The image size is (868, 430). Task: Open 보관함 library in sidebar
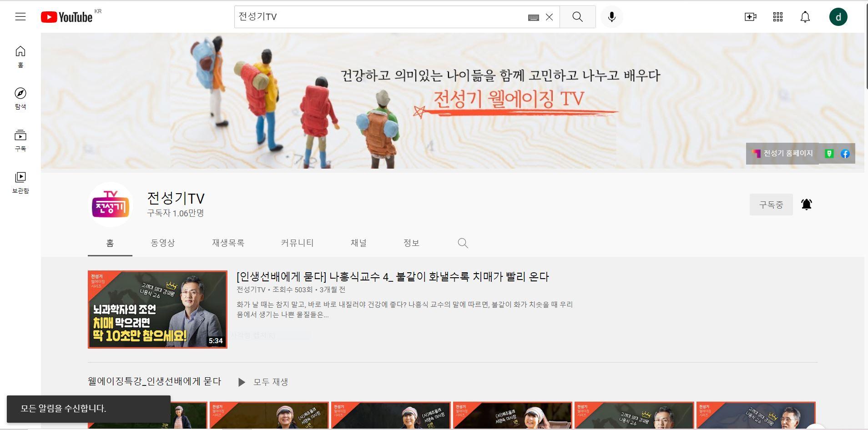[x=20, y=183]
